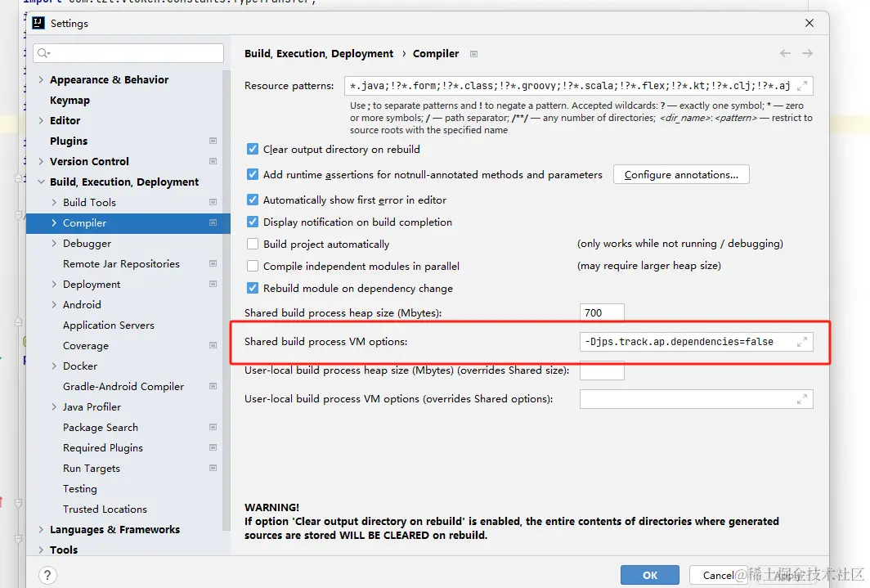Click project-settings icon beside Deployment
870x588 pixels.
pyautogui.click(x=213, y=284)
